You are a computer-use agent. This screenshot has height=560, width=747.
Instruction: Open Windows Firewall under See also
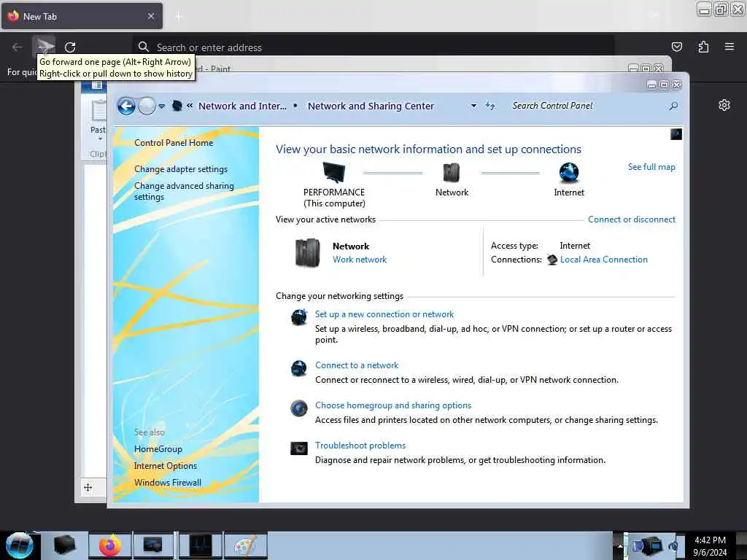(x=168, y=483)
